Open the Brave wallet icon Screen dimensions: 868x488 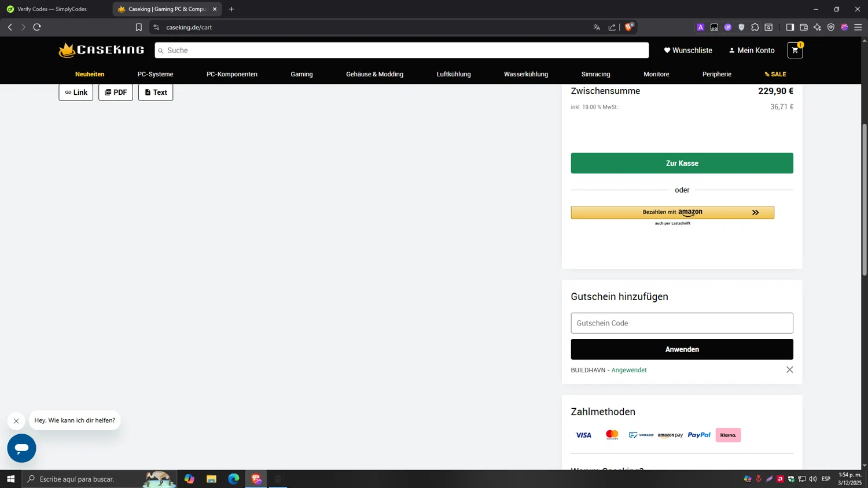coord(804,27)
